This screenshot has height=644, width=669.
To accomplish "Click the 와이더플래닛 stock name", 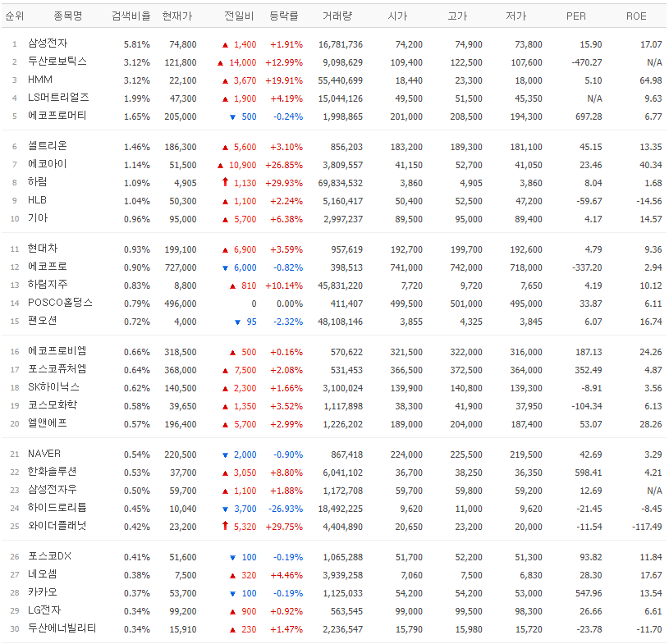I will pyautogui.click(x=57, y=526).
